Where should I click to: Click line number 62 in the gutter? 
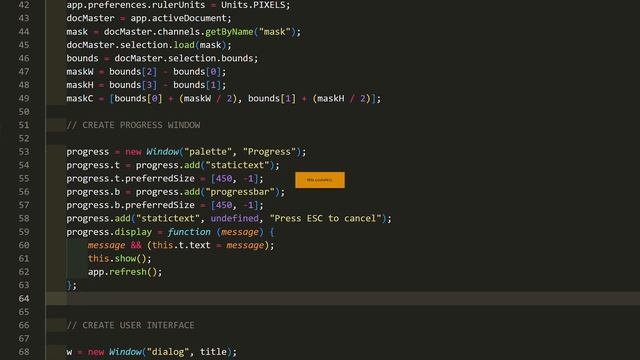click(x=24, y=271)
